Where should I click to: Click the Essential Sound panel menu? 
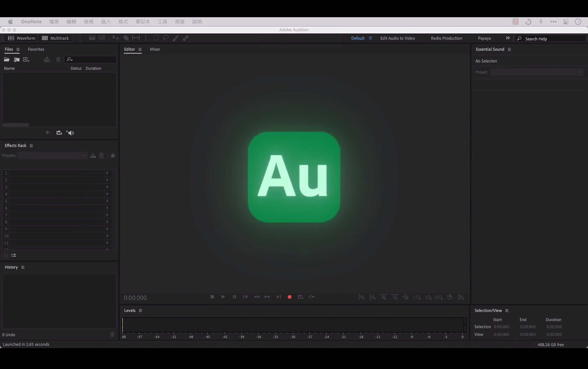click(509, 49)
